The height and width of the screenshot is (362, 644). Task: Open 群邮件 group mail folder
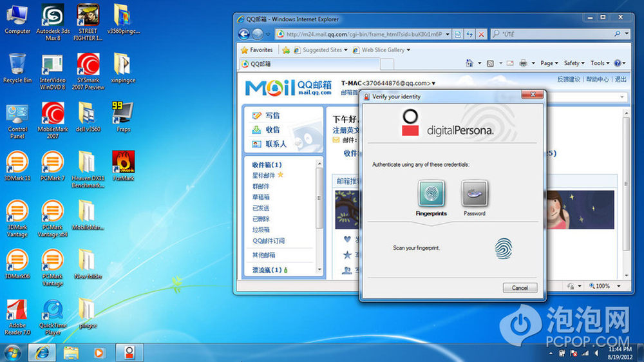[261, 186]
